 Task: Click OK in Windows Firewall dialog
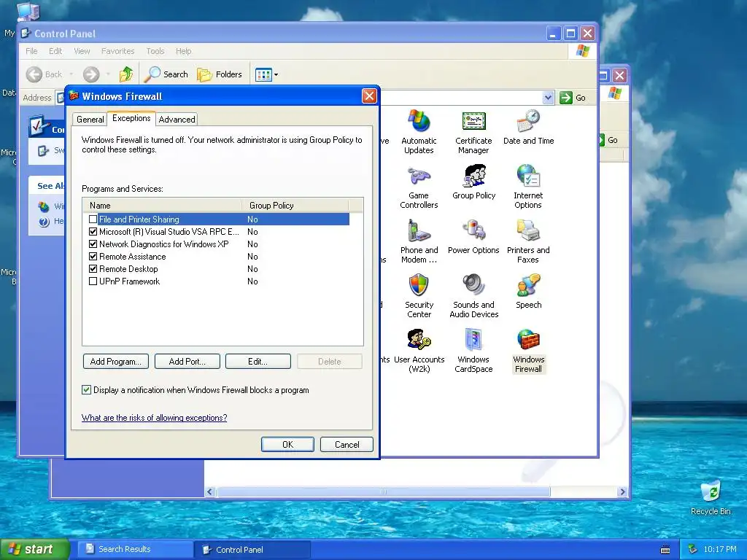tap(287, 444)
